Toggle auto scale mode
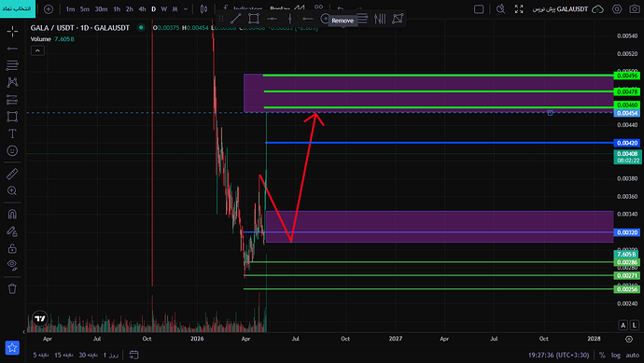Viewport: 644px width, 363px height. 633,356
